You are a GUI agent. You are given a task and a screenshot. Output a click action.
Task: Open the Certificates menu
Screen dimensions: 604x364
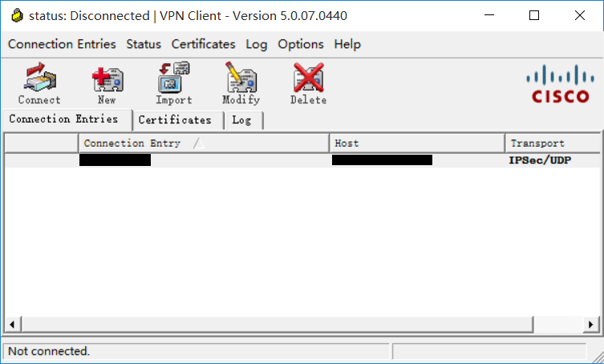204,44
